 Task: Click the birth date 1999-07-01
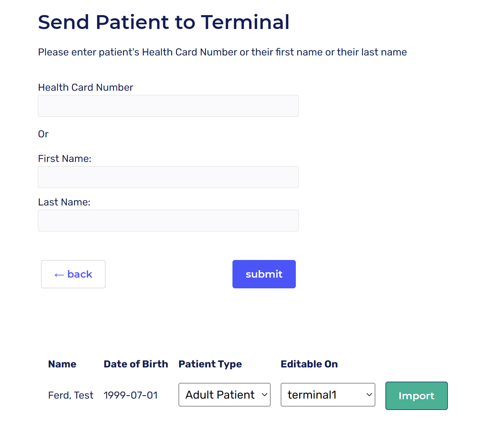(131, 395)
